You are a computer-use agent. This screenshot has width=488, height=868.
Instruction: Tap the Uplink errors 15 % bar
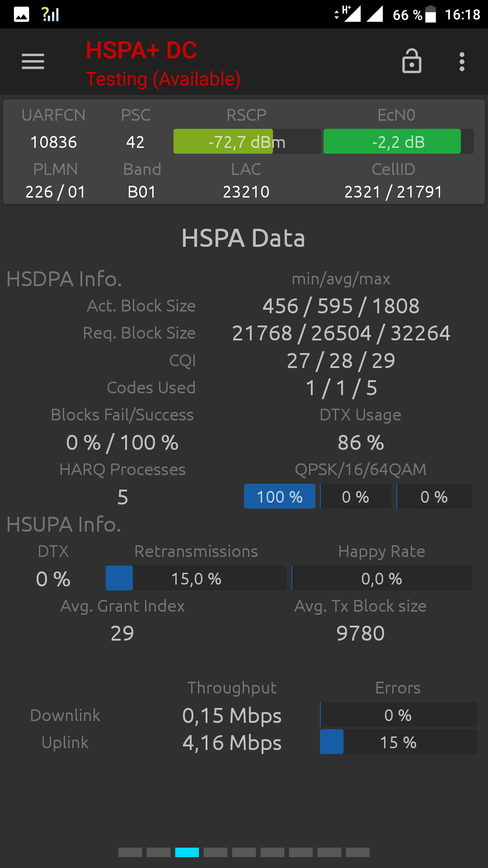pyautogui.click(x=398, y=742)
